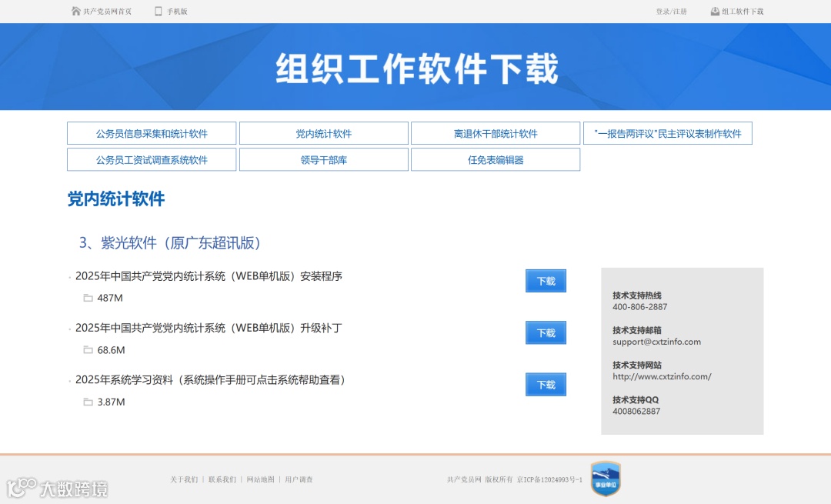The width and height of the screenshot is (831, 504).
Task: Open 登录/注册 link
Action: [671, 11]
